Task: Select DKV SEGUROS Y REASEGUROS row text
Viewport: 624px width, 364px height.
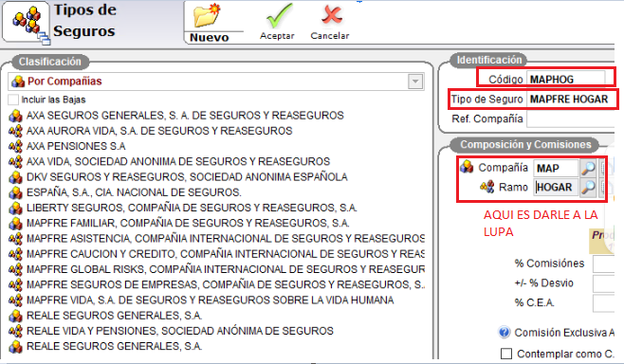Action: [187, 177]
